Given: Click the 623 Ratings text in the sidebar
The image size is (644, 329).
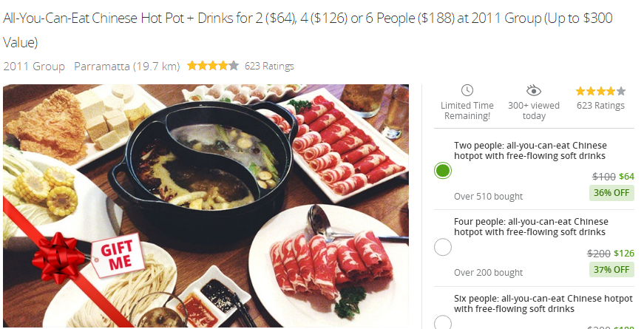Looking at the screenshot, I should (600, 106).
